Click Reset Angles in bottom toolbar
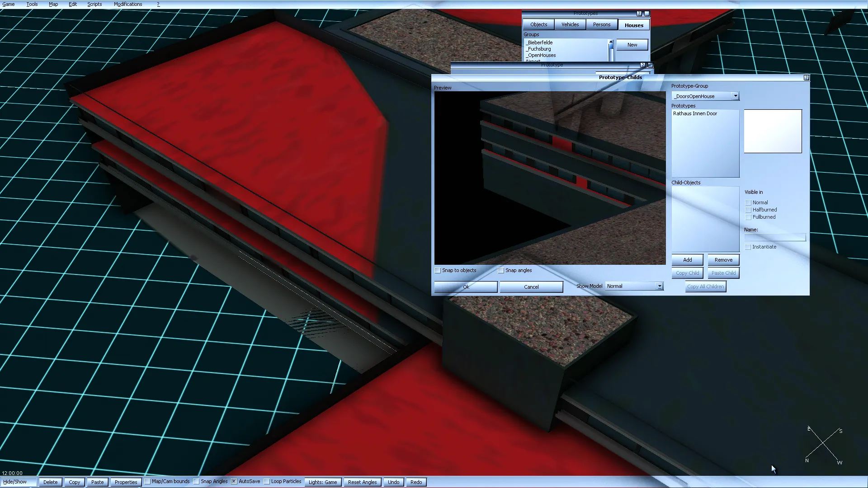Screen dimensions: 868x488 (x=362, y=482)
